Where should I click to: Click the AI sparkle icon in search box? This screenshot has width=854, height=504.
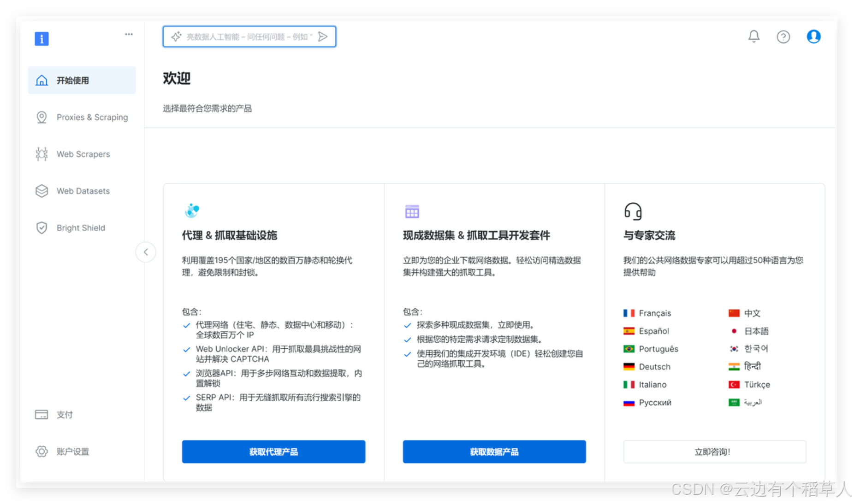point(176,36)
